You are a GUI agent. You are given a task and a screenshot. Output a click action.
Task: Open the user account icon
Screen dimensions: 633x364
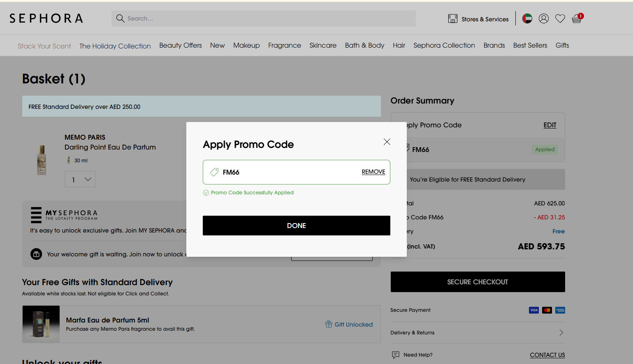544,18
